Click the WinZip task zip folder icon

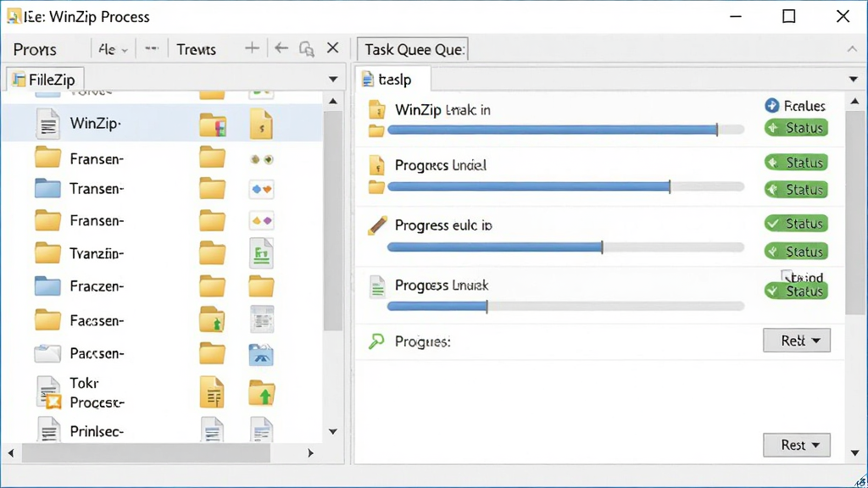click(377, 109)
